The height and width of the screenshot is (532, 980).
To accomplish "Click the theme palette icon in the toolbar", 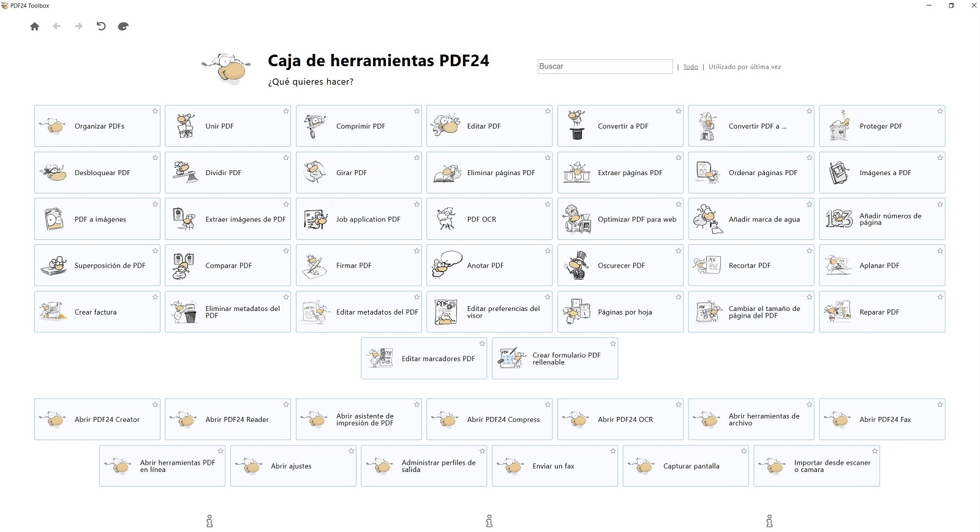I will pos(123,26).
